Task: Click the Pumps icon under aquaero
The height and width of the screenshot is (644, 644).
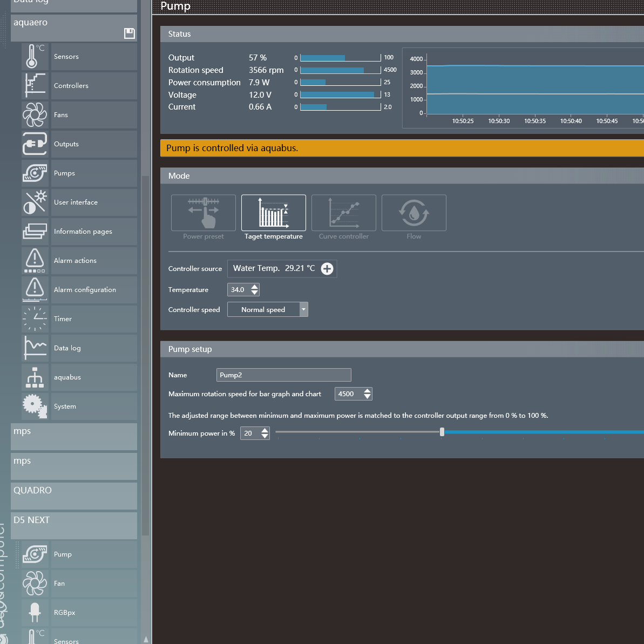Action: click(x=35, y=173)
